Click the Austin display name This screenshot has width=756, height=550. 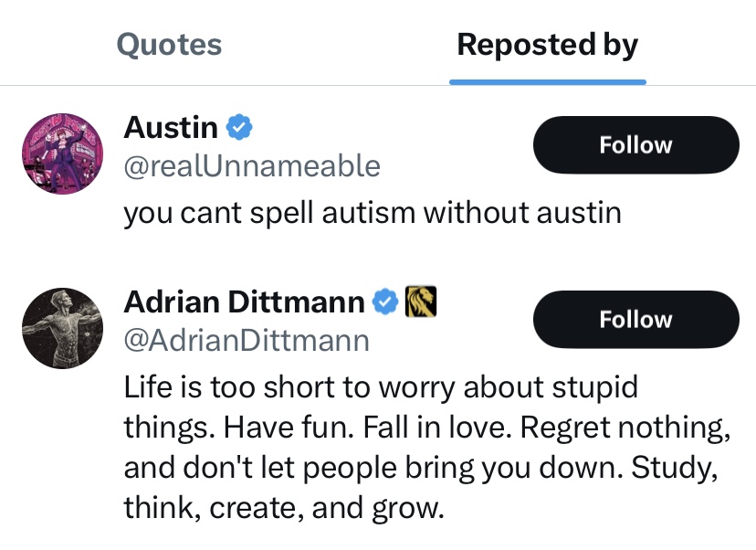click(x=171, y=127)
